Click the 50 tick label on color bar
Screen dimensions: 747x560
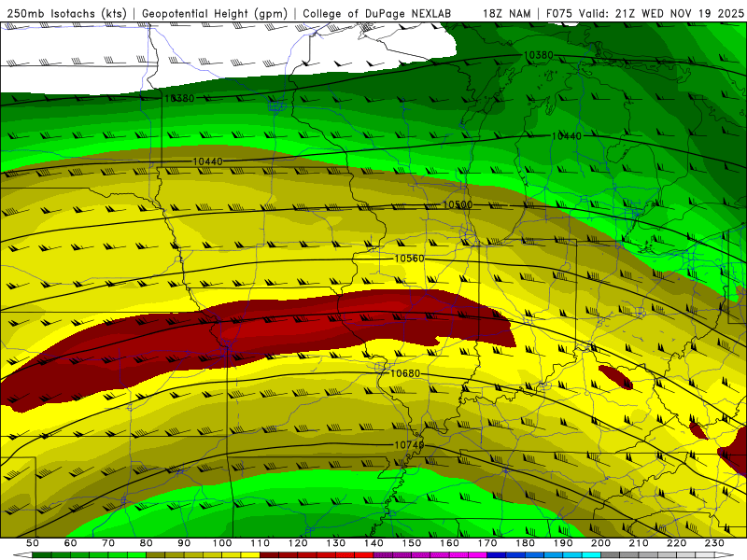[x=32, y=543]
